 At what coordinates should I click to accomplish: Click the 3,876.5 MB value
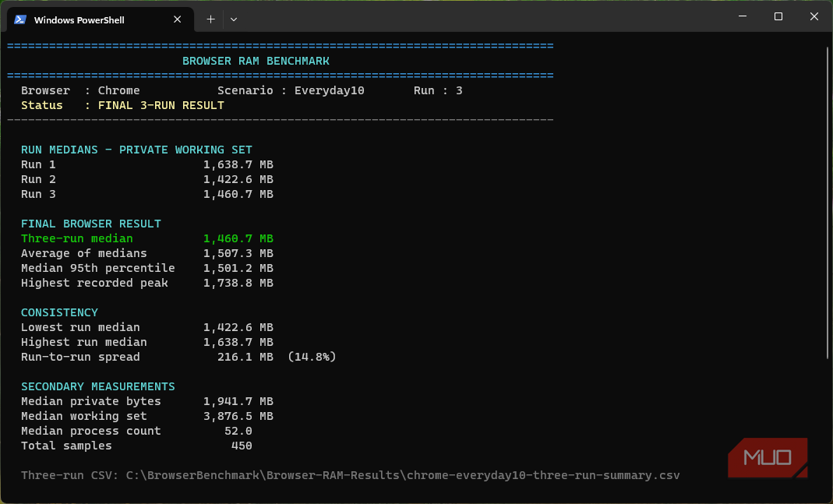(x=238, y=417)
